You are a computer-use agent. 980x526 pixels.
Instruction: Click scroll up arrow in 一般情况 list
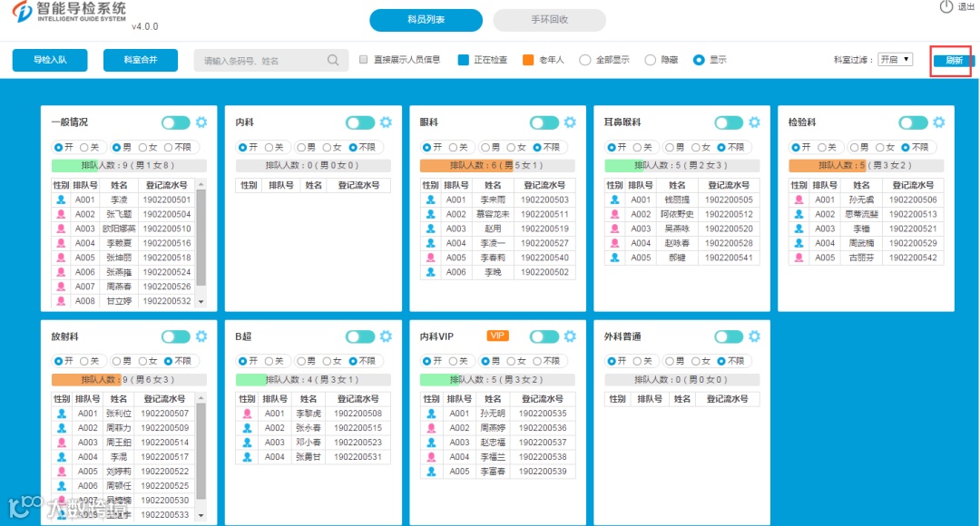pos(201,184)
